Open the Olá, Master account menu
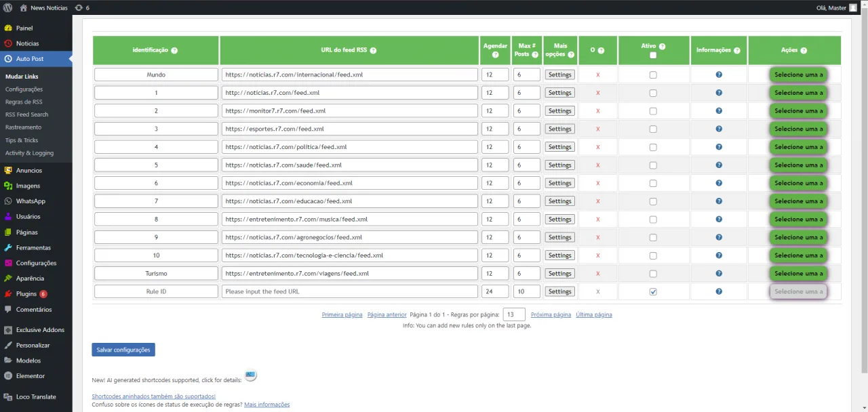868x412 pixels. pos(837,7)
